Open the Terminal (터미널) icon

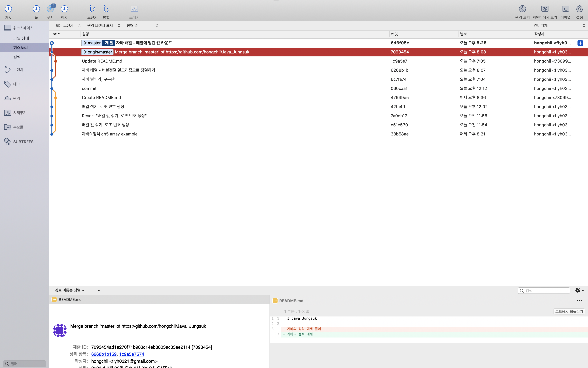click(565, 9)
